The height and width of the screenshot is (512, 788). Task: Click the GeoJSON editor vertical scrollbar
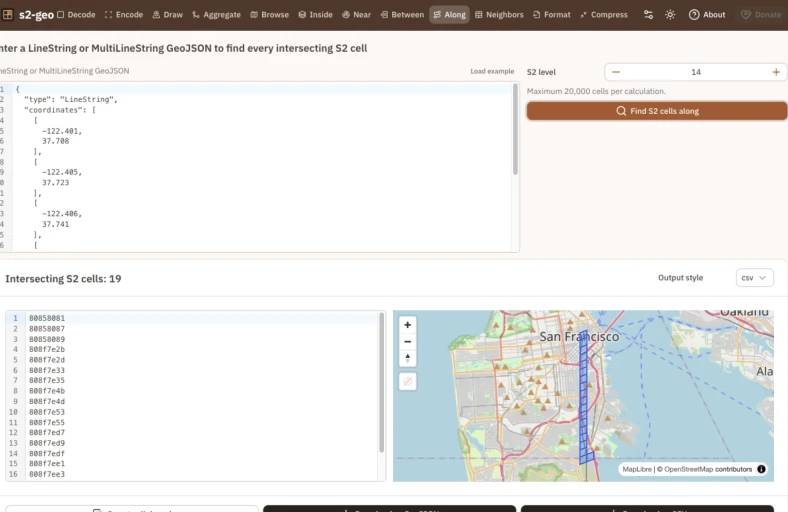coord(515,130)
